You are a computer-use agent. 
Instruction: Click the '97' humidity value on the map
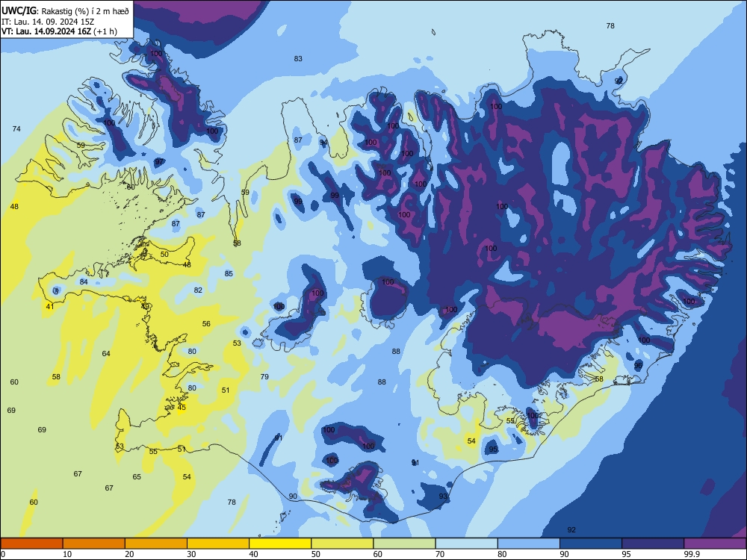(x=159, y=162)
